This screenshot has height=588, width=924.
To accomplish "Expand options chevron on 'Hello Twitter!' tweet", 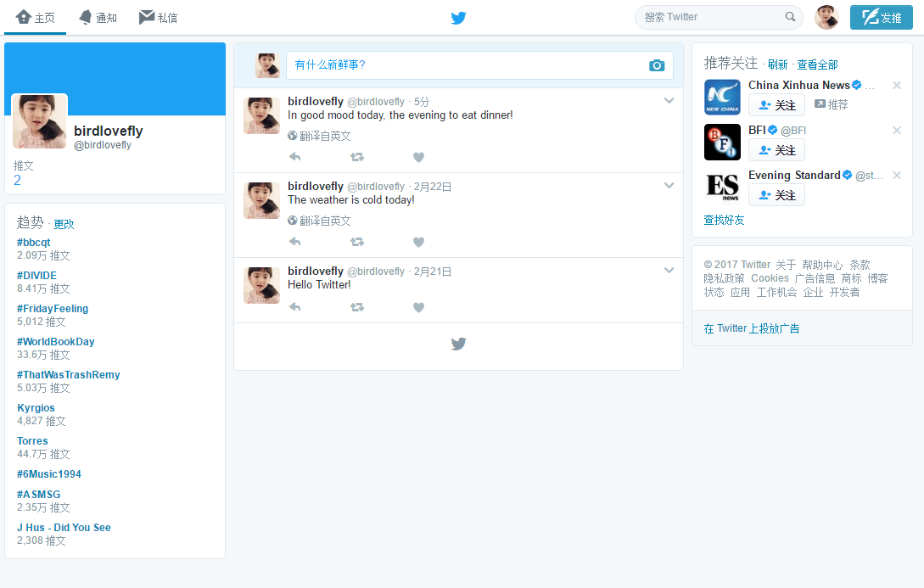I will pos(669,271).
